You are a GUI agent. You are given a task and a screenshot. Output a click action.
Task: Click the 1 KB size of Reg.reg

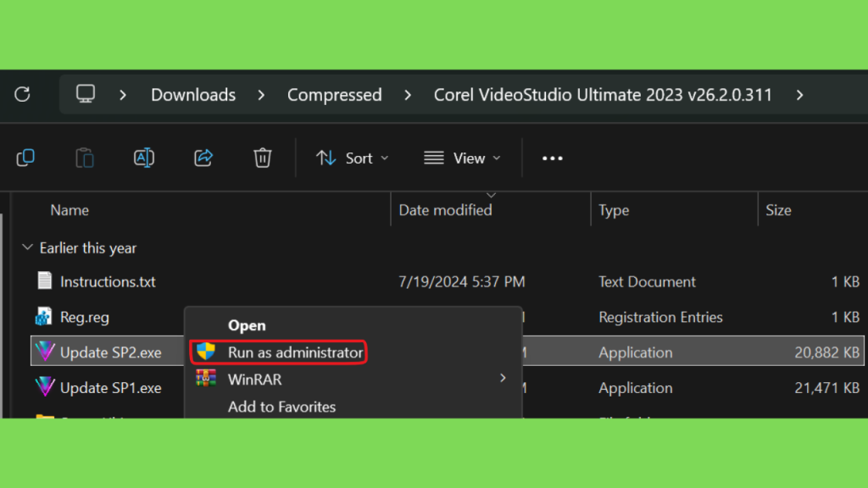(845, 317)
